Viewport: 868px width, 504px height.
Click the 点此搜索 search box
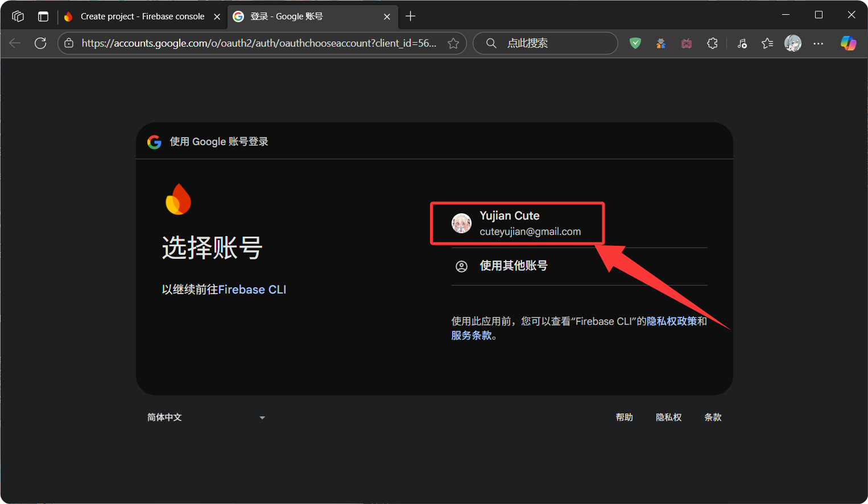(x=545, y=43)
